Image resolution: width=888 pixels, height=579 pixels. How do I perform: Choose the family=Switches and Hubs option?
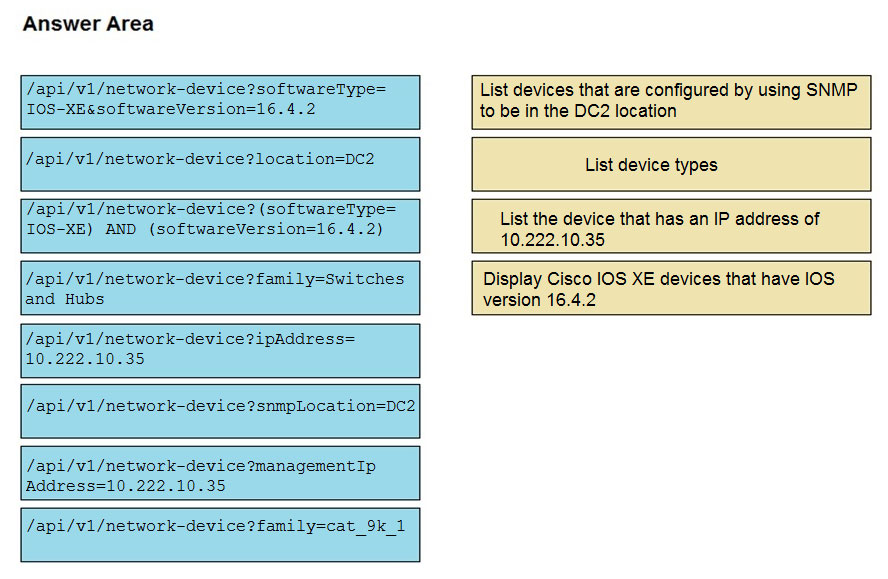(x=220, y=288)
